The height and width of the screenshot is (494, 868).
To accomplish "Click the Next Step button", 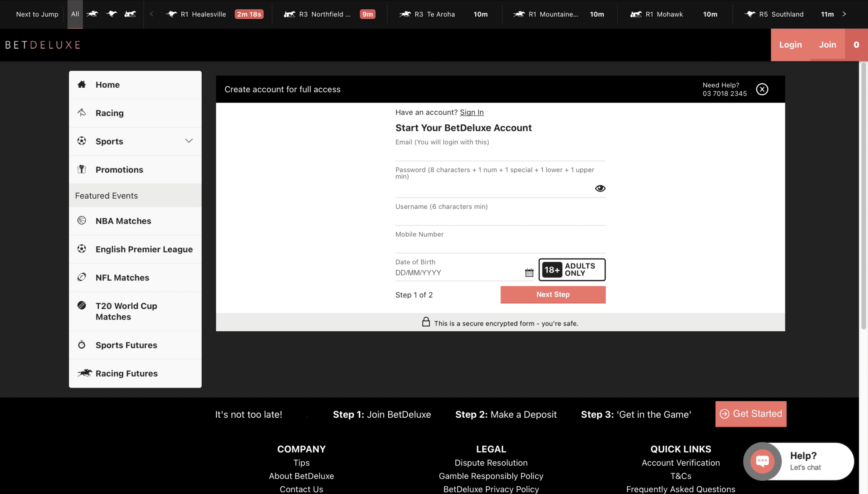I will (x=553, y=295).
